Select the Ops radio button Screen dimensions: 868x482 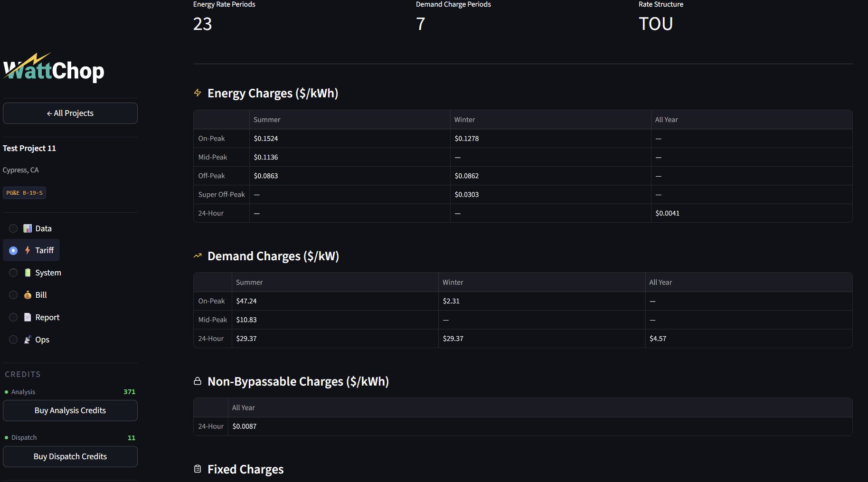pyautogui.click(x=13, y=340)
